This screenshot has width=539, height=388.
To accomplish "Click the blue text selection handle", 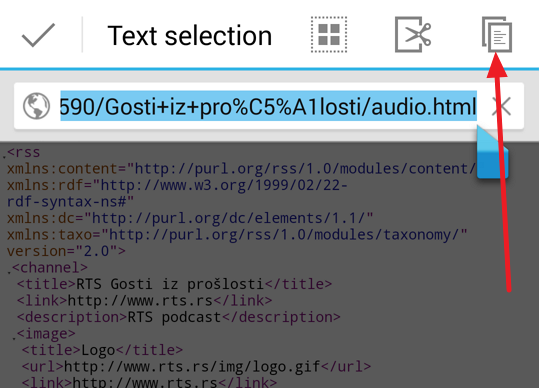I will coord(492,152).
